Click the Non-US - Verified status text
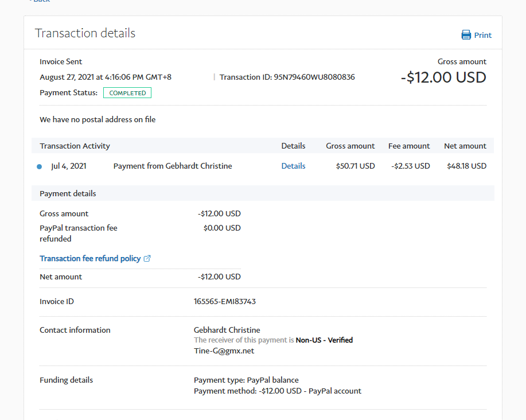 pyautogui.click(x=324, y=340)
